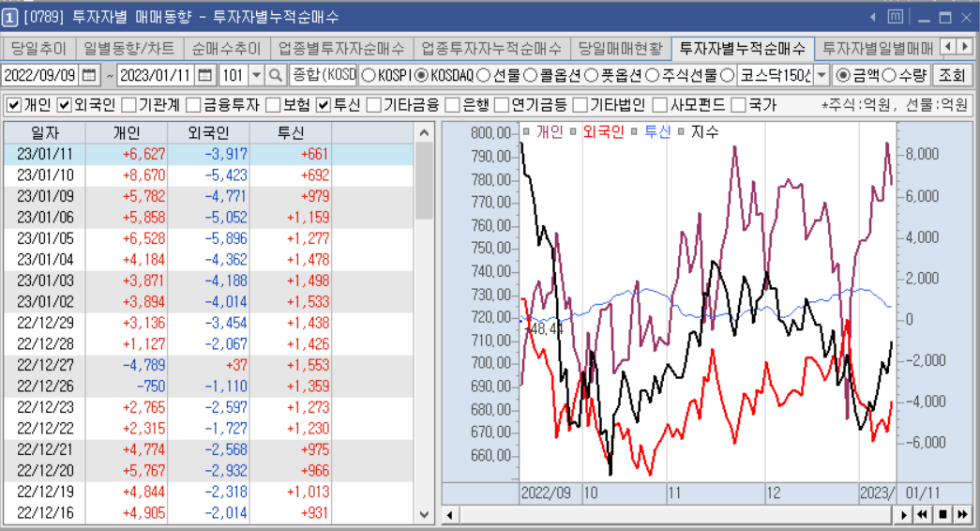
Task: Select the 주식선물 radio button
Action: point(653,76)
